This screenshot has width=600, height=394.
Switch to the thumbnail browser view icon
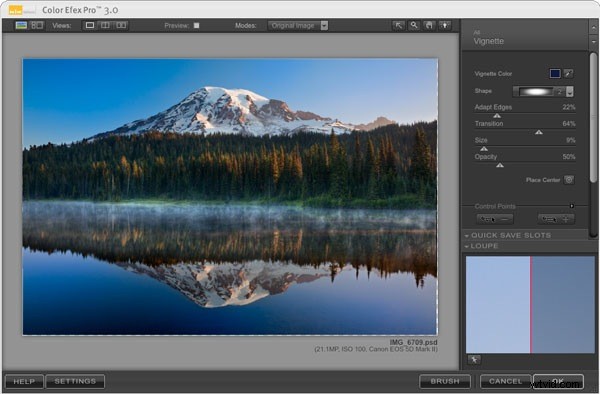pyautogui.click(x=37, y=25)
